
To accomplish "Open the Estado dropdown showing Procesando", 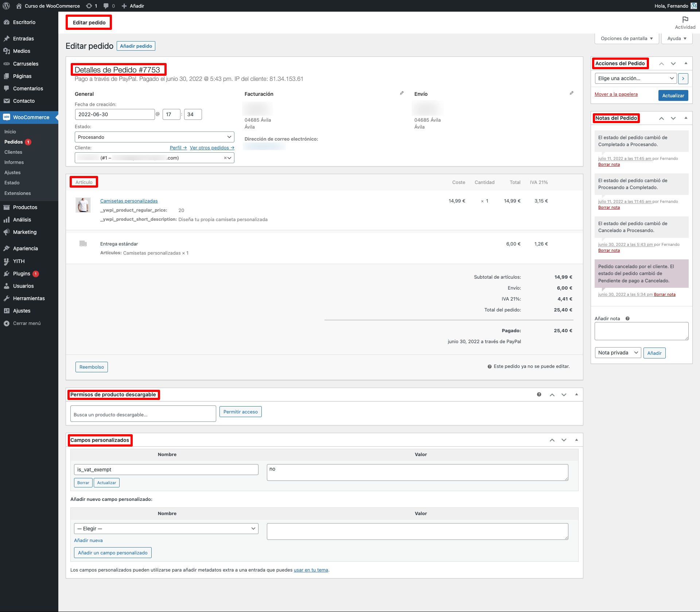I will [154, 137].
